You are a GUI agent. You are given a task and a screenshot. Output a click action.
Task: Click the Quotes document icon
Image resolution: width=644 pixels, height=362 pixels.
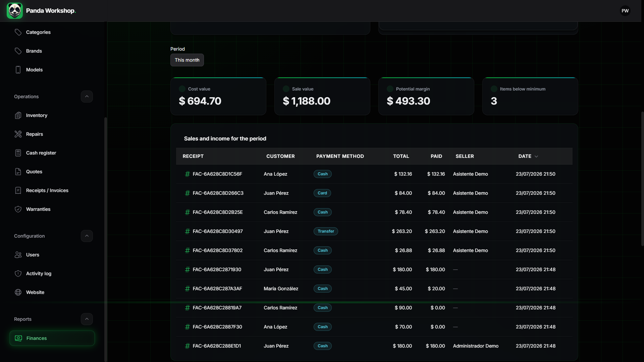18,172
